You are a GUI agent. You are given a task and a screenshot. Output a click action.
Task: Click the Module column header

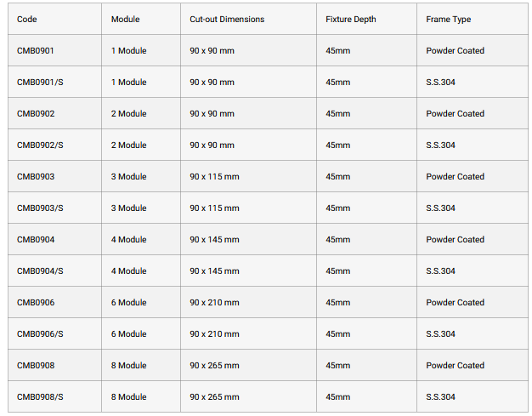(126, 20)
